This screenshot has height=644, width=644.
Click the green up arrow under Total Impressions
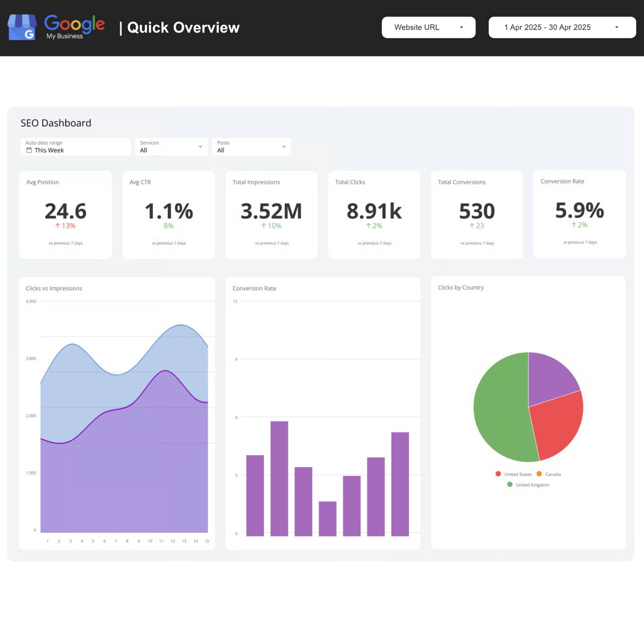pos(264,226)
